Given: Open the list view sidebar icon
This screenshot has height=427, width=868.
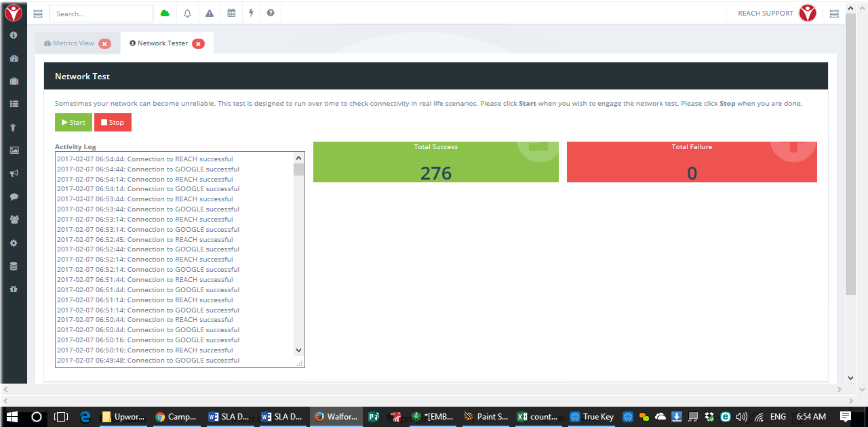Looking at the screenshot, I should point(14,104).
